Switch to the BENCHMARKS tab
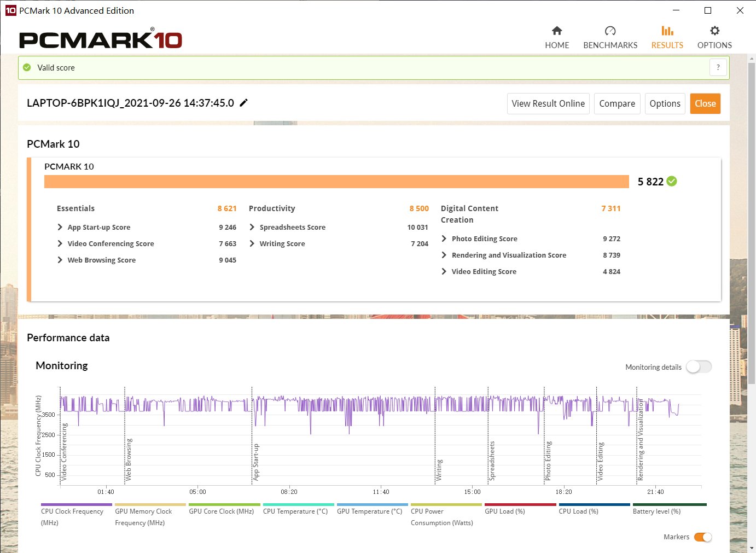 pos(610,38)
